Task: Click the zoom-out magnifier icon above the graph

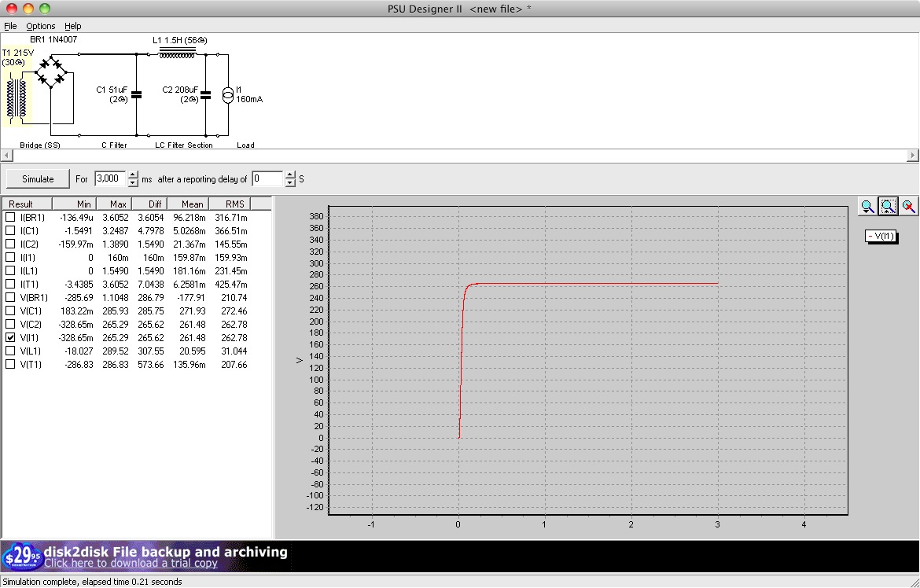Action: click(867, 207)
